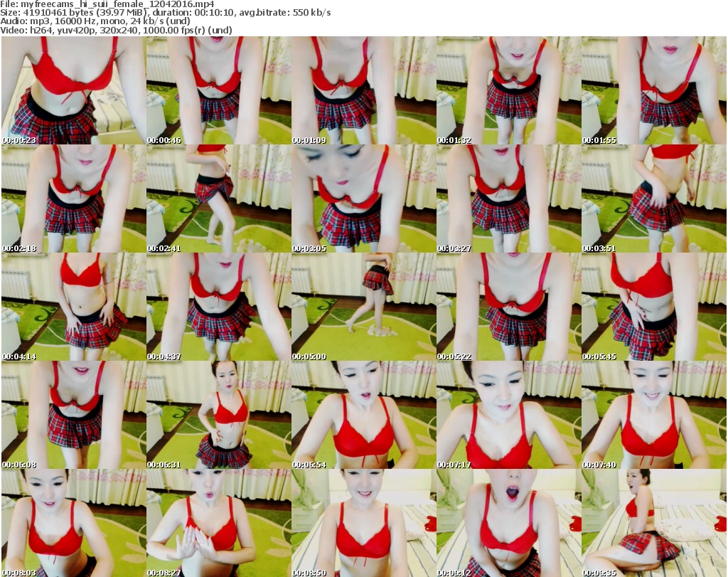Image resolution: width=728 pixels, height=577 pixels.
Task: Click the frame at 00:01:32
Action: coord(508,90)
